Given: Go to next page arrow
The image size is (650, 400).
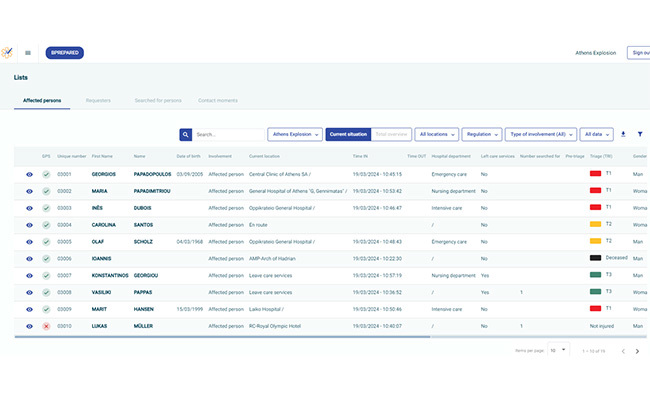Looking at the screenshot, I should (x=637, y=351).
